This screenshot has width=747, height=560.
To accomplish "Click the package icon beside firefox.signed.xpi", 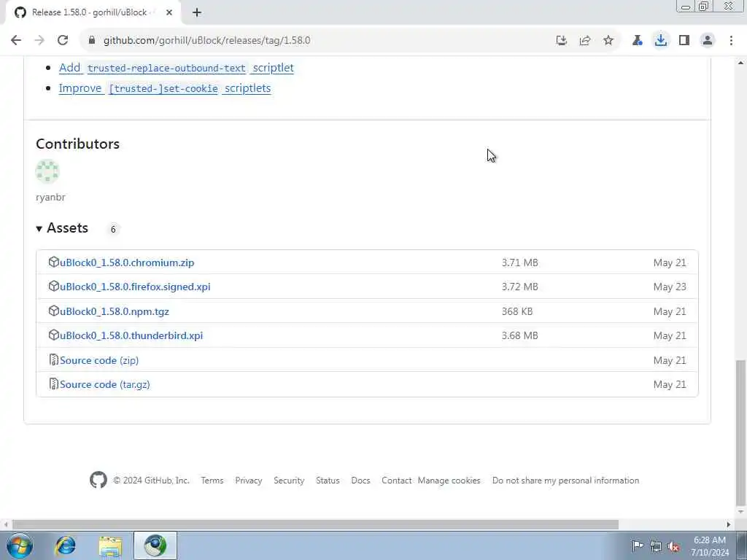I will (x=53, y=286).
